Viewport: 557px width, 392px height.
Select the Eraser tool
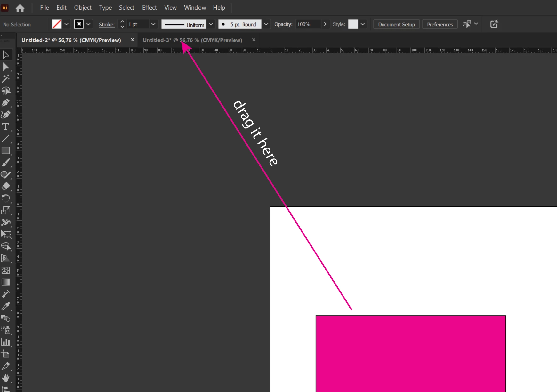click(x=6, y=186)
